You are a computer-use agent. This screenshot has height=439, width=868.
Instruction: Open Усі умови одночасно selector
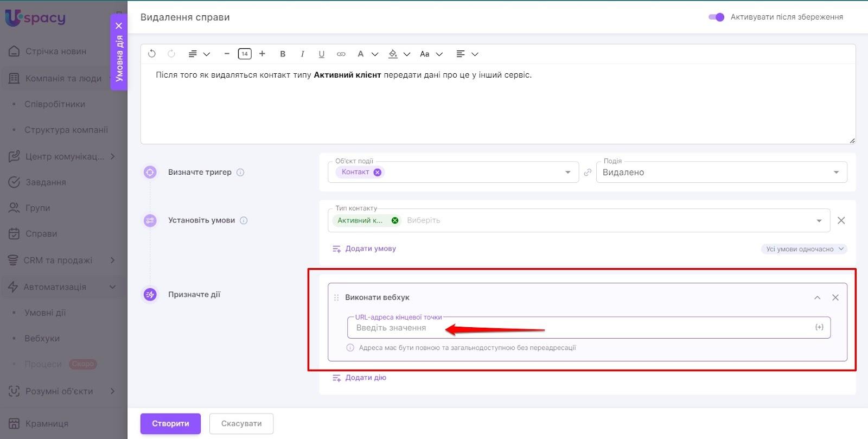coord(804,249)
